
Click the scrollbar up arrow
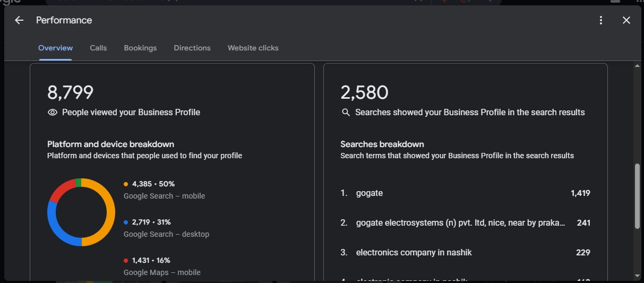tap(638, 66)
